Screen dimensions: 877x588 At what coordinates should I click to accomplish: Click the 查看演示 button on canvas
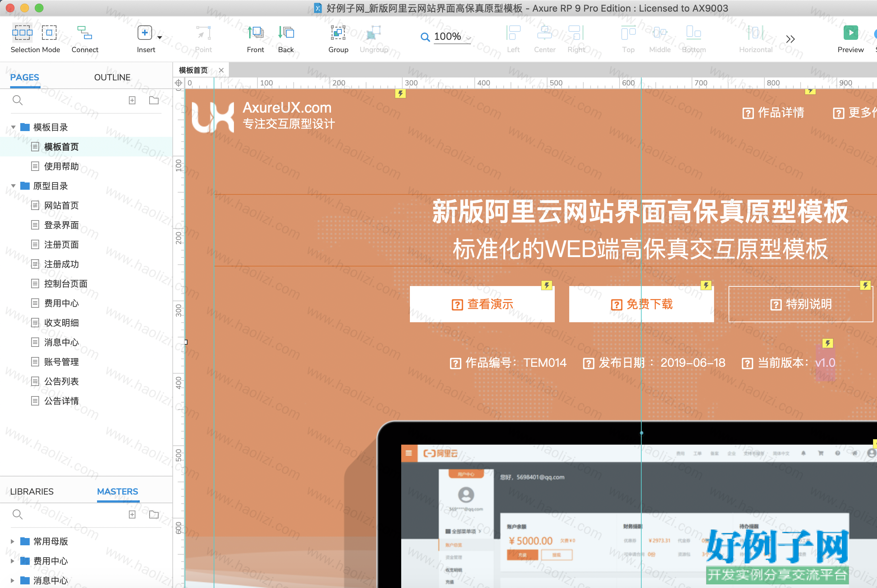(482, 304)
